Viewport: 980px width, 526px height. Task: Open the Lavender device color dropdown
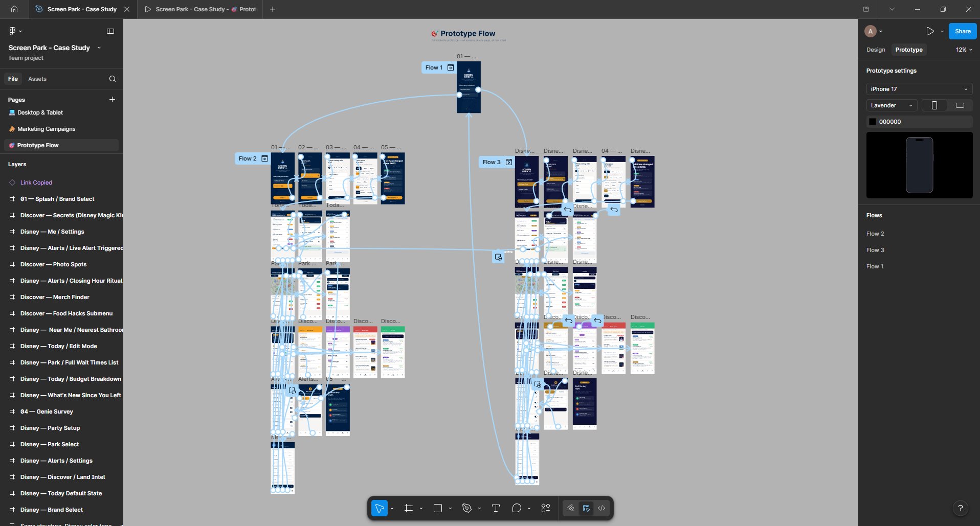tap(892, 105)
